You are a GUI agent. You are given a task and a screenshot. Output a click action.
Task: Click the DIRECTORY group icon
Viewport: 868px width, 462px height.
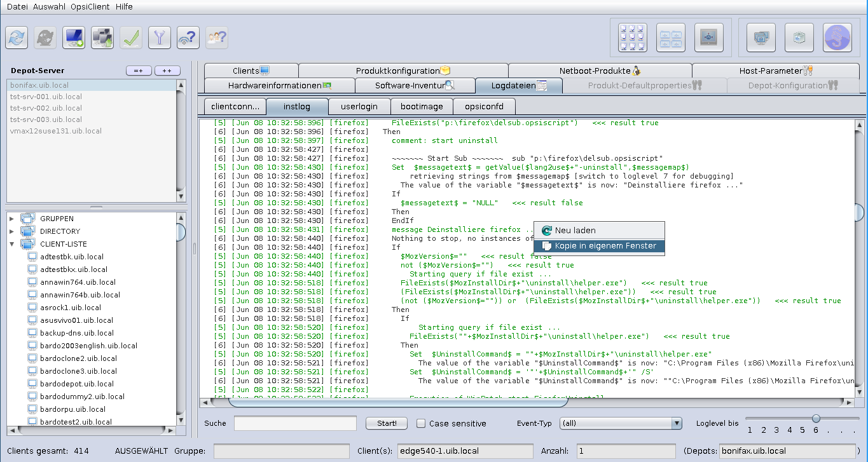point(27,231)
